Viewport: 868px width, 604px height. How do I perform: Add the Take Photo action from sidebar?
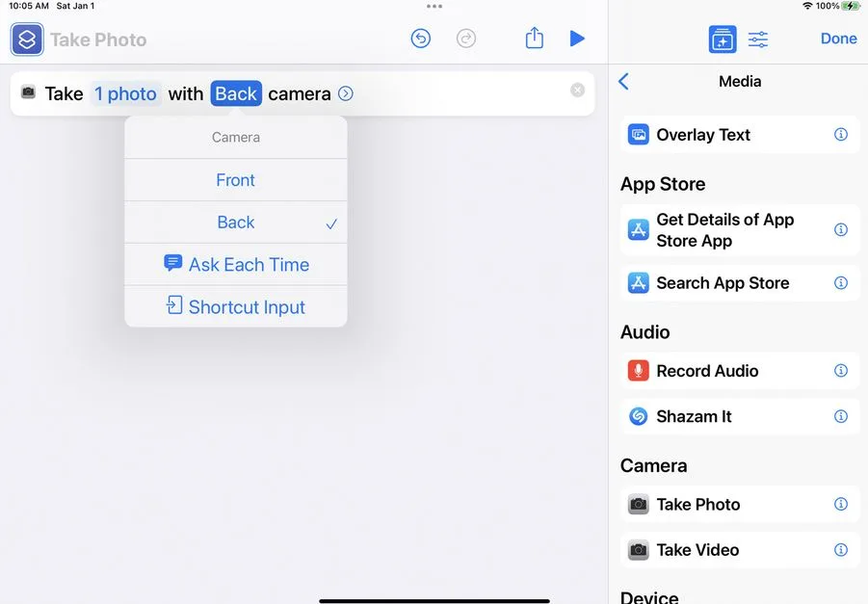[740, 505]
